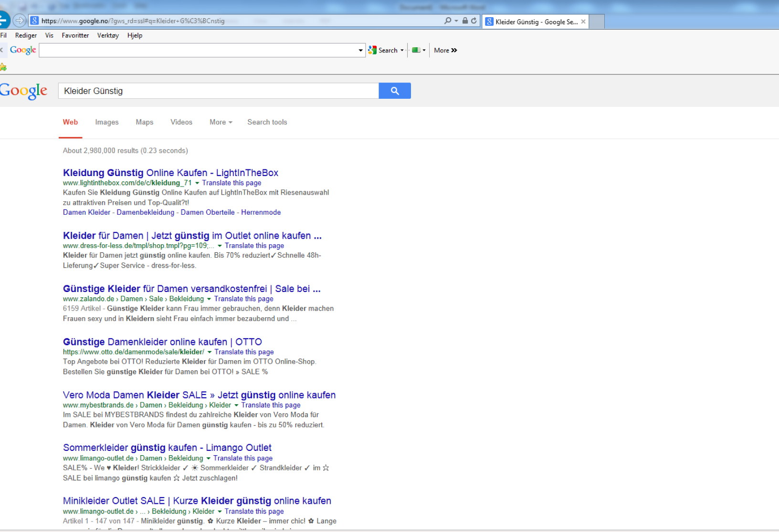Close the Kleider Günstig browser tab
779x532 pixels.
(583, 22)
